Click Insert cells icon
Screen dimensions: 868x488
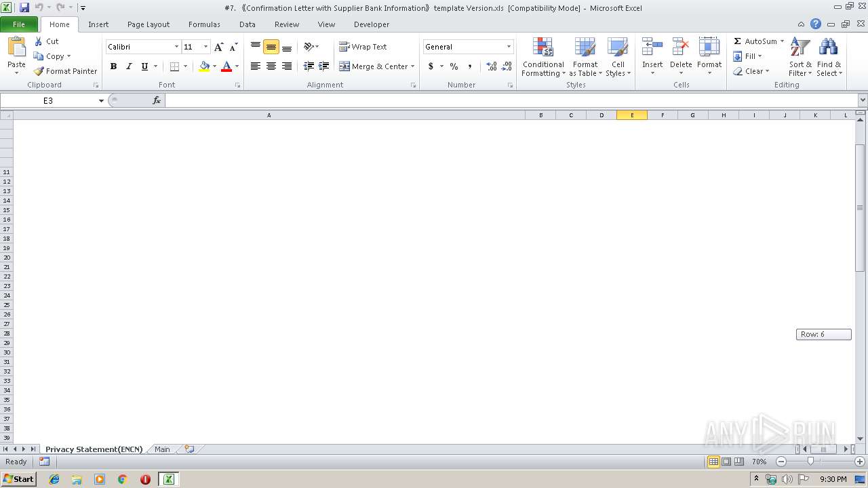pos(652,47)
